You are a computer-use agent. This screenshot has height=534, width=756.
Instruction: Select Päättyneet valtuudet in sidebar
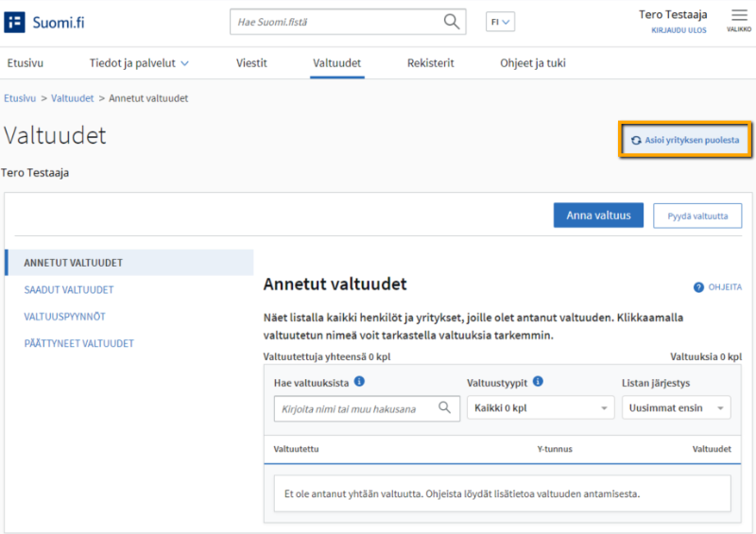[78, 343]
